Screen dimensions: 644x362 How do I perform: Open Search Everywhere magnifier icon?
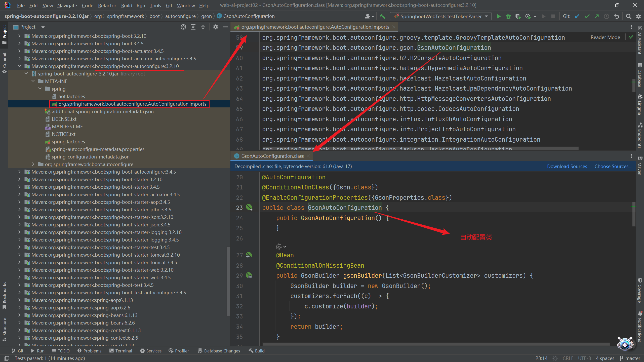(628, 16)
